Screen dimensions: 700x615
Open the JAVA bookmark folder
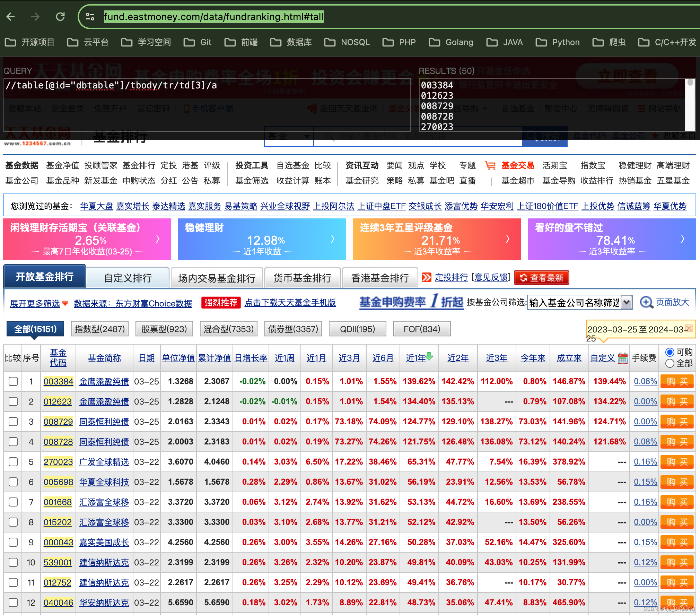coord(504,42)
